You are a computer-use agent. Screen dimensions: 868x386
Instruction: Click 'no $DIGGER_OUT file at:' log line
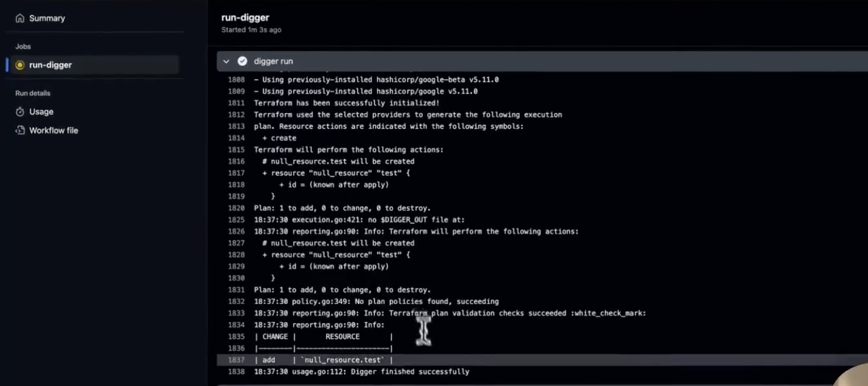click(x=359, y=220)
